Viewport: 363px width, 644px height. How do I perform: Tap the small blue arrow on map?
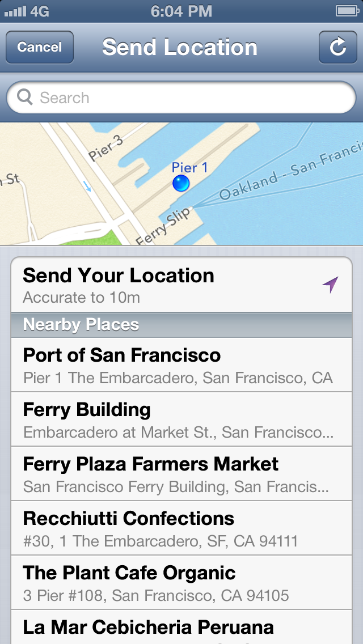(x=87, y=186)
